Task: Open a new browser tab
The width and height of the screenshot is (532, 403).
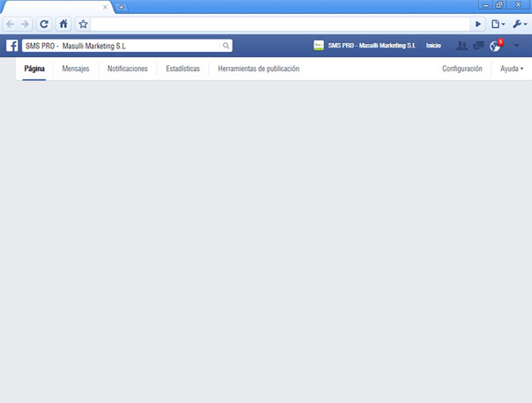Action: coord(122,7)
